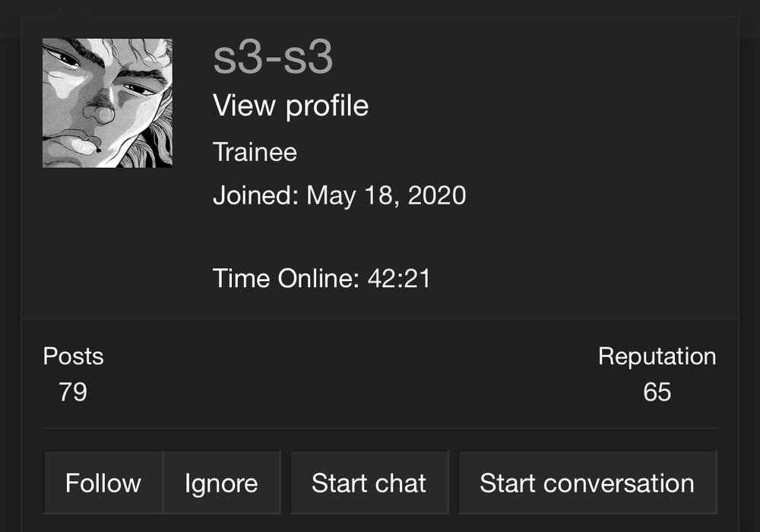This screenshot has width=760, height=532.
Task: Open the 65 reputation score
Action: (x=657, y=392)
